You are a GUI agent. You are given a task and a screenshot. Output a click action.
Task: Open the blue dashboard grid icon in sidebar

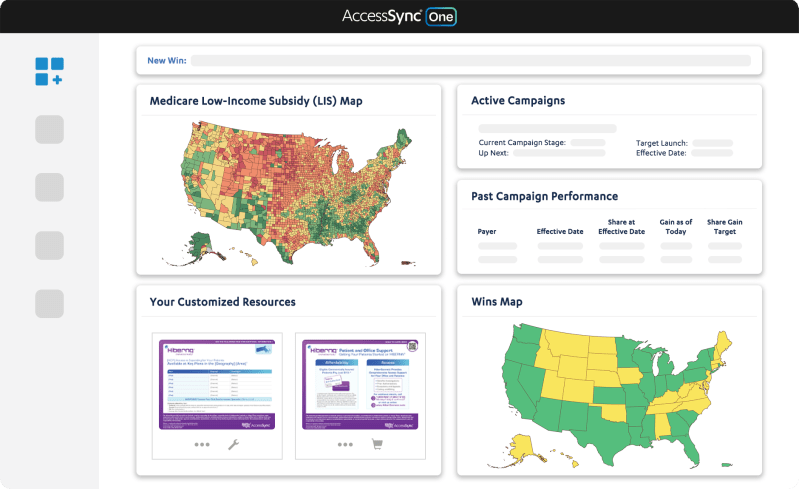[49, 71]
